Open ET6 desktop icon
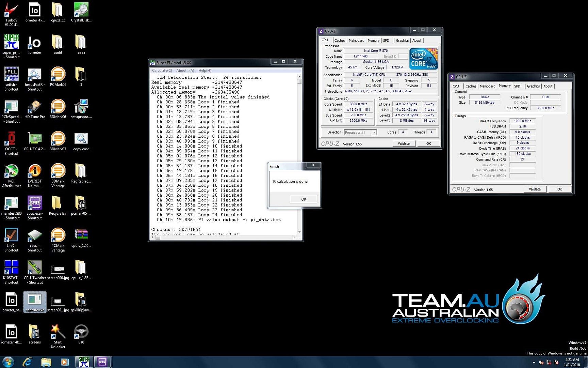588x368 pixels. (x=81, y=334)
